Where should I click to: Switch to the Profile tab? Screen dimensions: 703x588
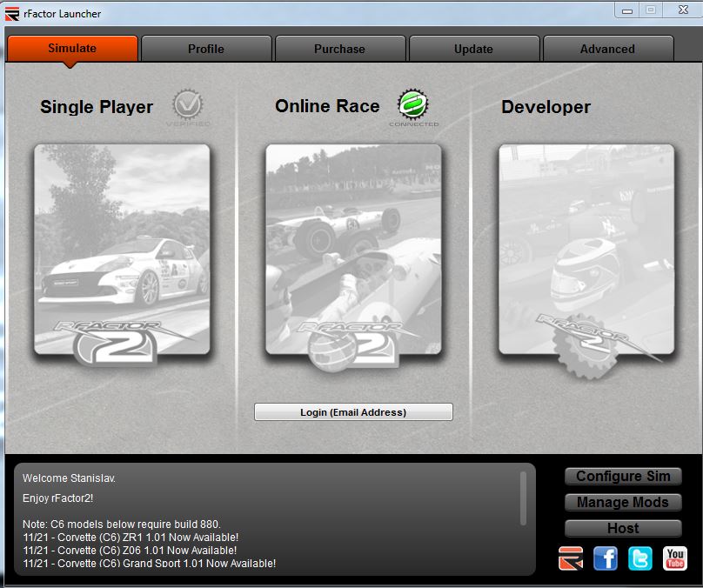[206, 49]
